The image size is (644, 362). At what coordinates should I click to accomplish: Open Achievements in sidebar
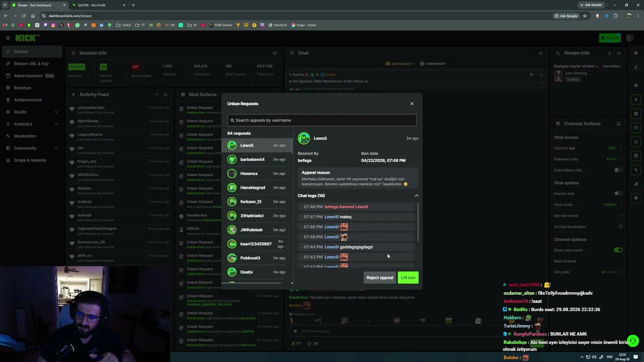[31, 100]
